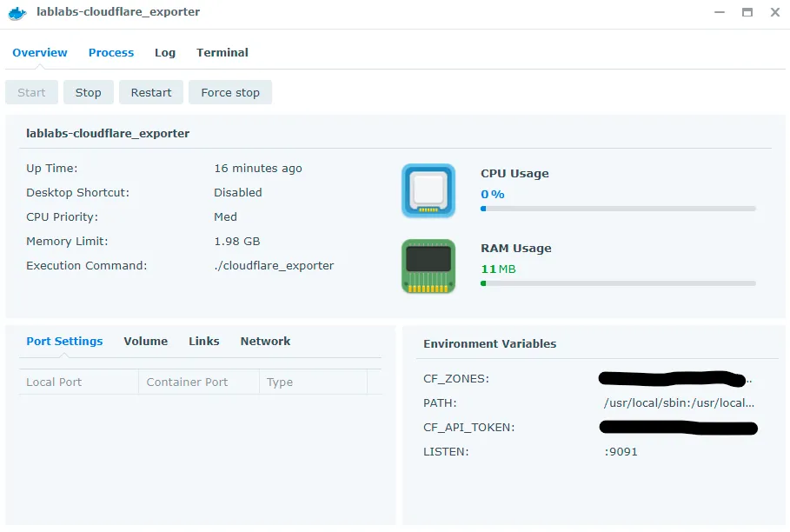Click the '1.98 GB' memory limit value
This screenshot has height=532, width=790.
pyautogui.click(x=236, y=242)
